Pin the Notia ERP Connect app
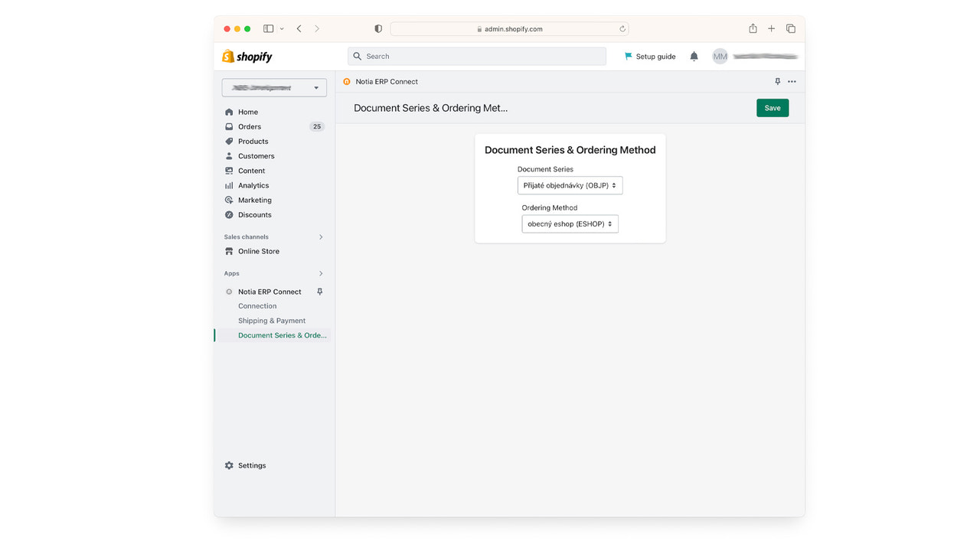The width and height of the screenshot is (980, 551). pyautogui.click(x=319, y=292)
